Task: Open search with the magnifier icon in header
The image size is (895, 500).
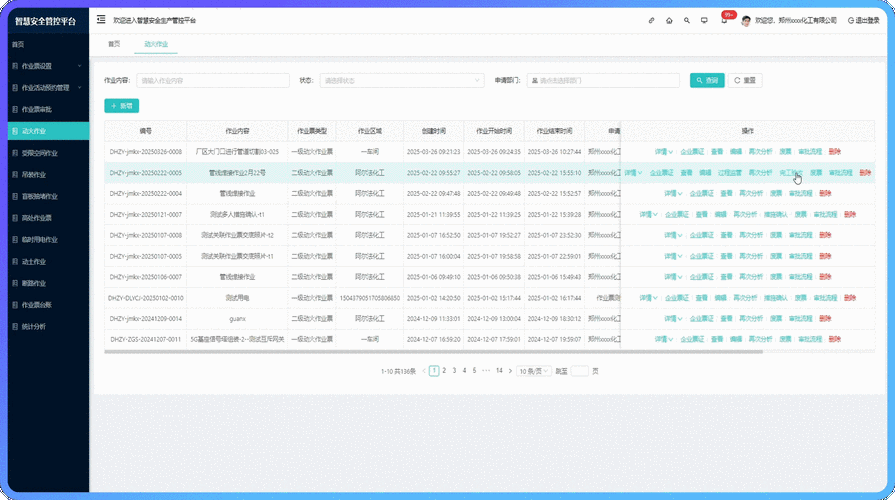Action: tap(686, 20)
